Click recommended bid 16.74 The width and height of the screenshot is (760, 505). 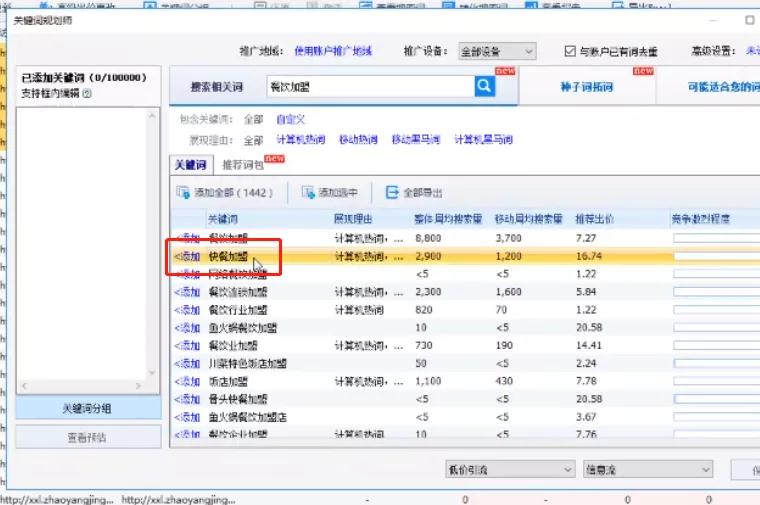(589, 256)
